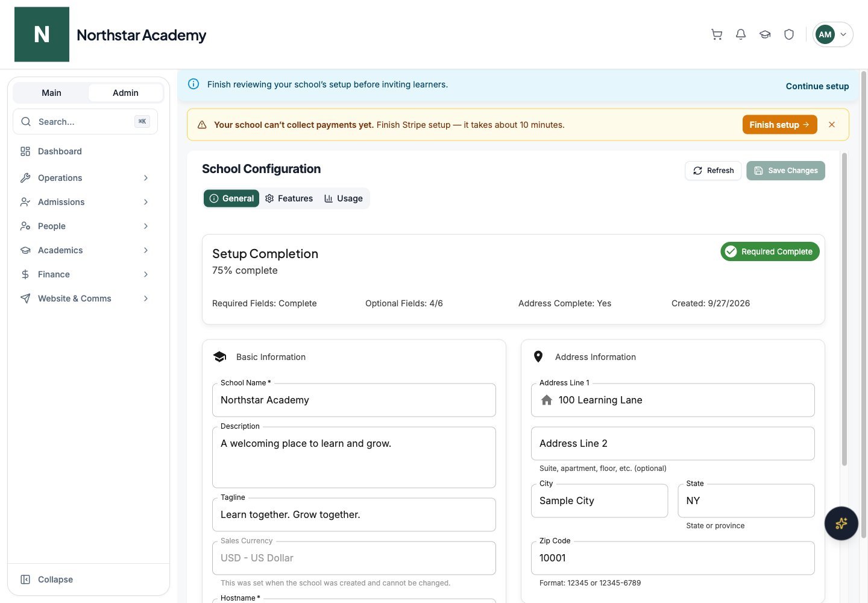This screenshot has height=603, width=868.
Task: Open the shopping cart icon
Action: click(x=717, y=34)
